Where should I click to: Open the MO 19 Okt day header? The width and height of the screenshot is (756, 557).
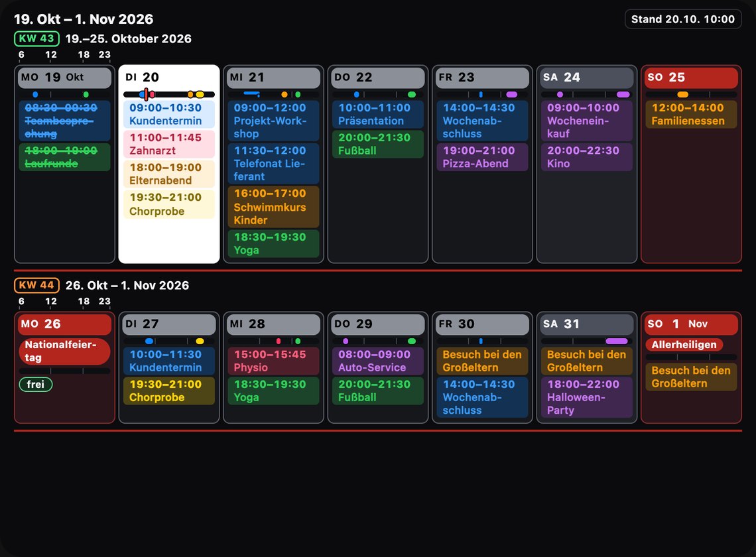pyautogui.click(x=64, y=78)
